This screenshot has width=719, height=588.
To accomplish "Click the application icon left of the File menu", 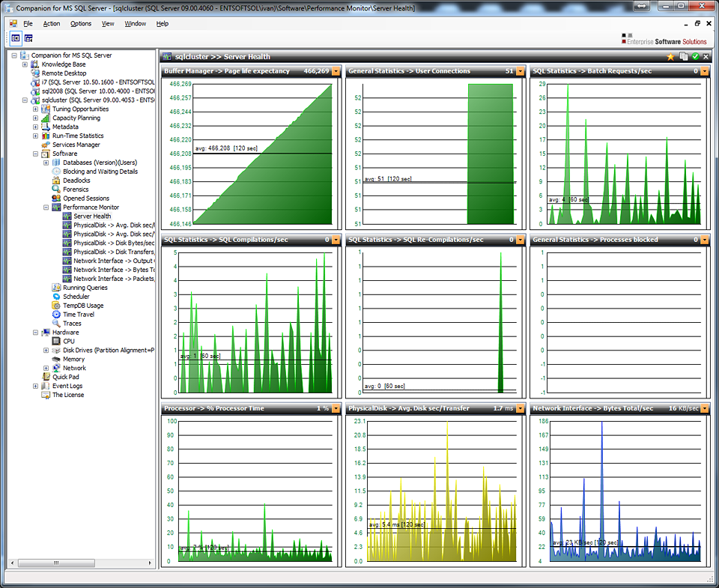I will [13, 23].
